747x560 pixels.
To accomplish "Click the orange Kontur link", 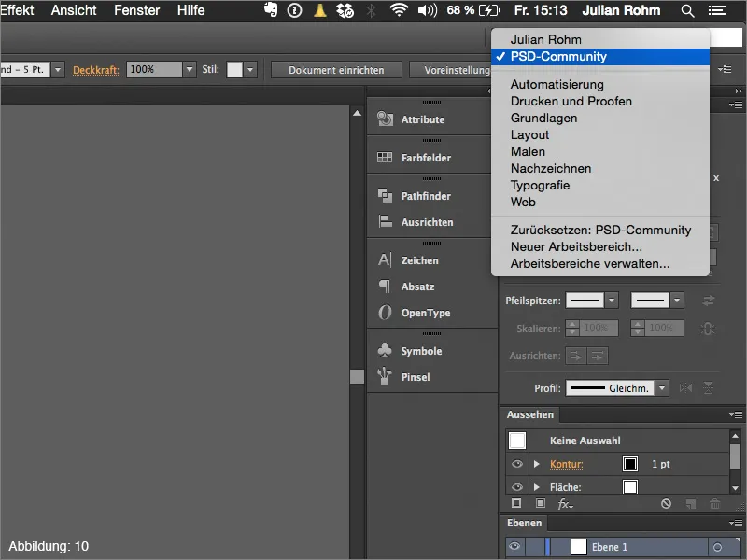I will (567, 464).
